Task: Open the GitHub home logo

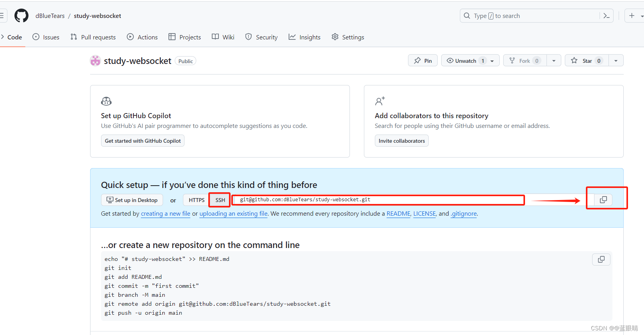Action: [21, 16]
